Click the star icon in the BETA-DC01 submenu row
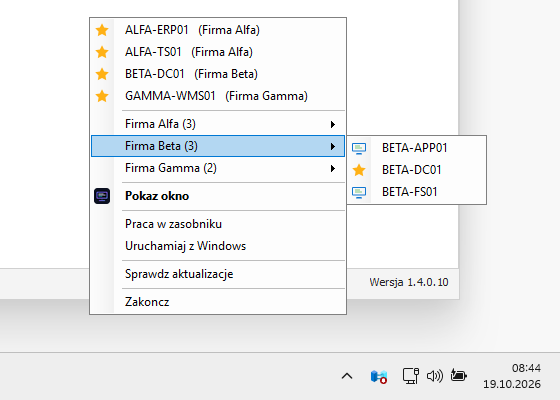 [359, 170]
